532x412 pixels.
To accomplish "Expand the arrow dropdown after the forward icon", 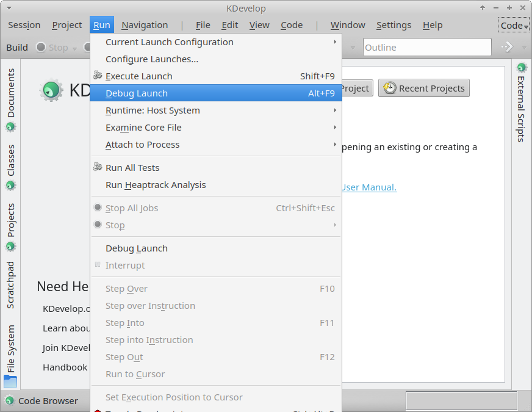I will pos(524,48).
